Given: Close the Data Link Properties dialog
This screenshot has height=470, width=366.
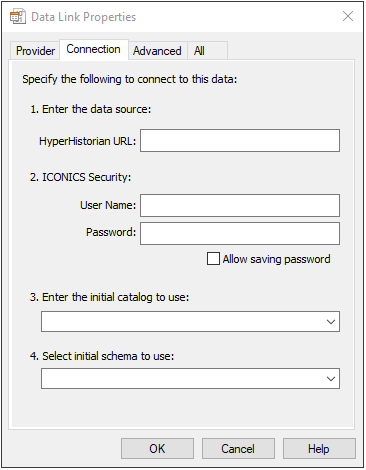Looking at the screenshot, I should click(348, 16).
